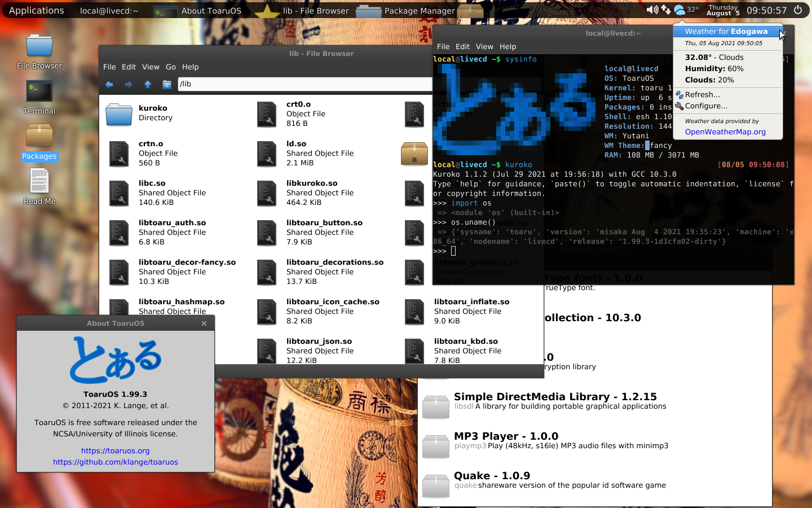Open Edit menu in terminal window
The height and width of the screenshot is (508, 812).
point(462,46)
